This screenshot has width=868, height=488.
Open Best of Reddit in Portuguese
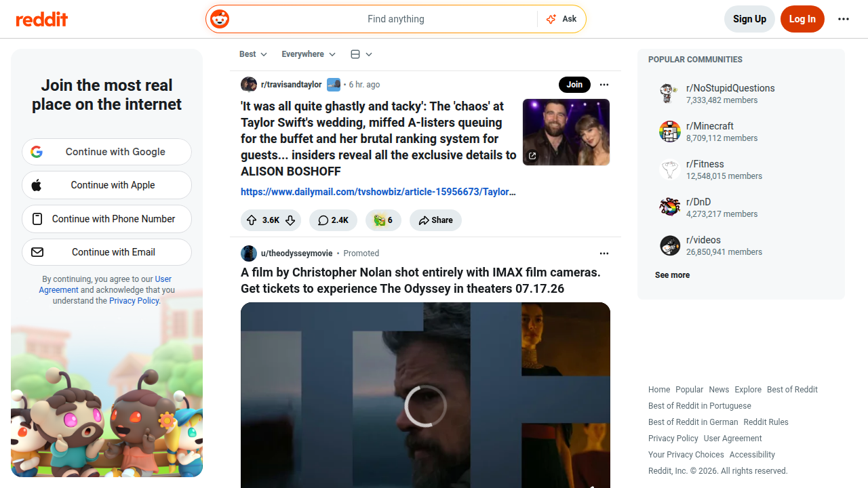[700, 406]
